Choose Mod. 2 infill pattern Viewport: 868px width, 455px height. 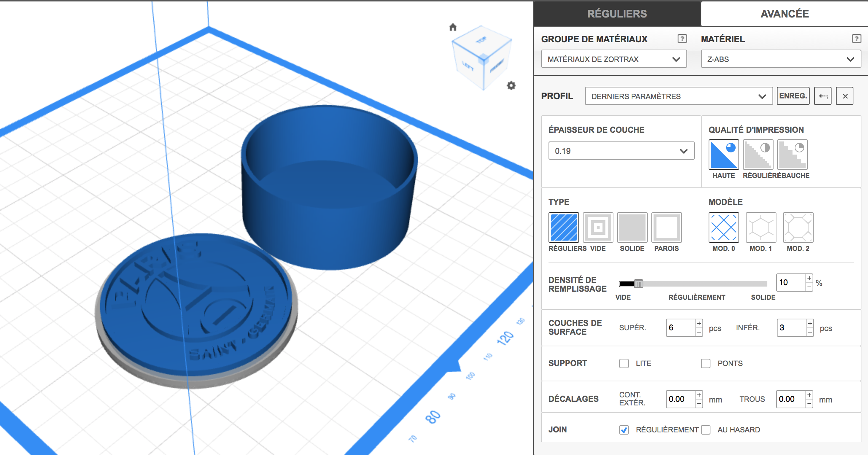pos(798,227)
